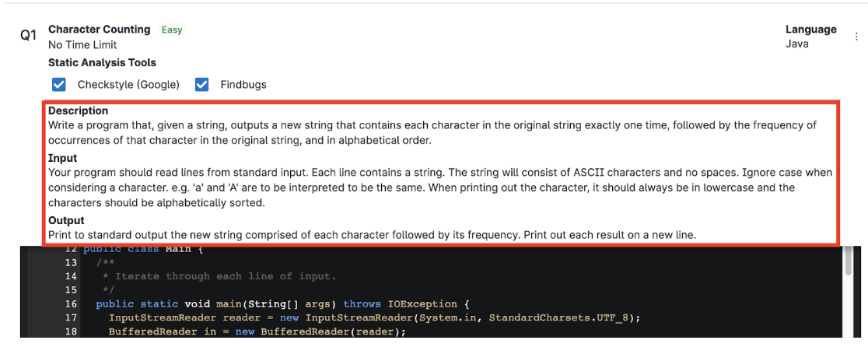Click the Q1 question number
Screen dimensions: 868x347
[29, 36]
